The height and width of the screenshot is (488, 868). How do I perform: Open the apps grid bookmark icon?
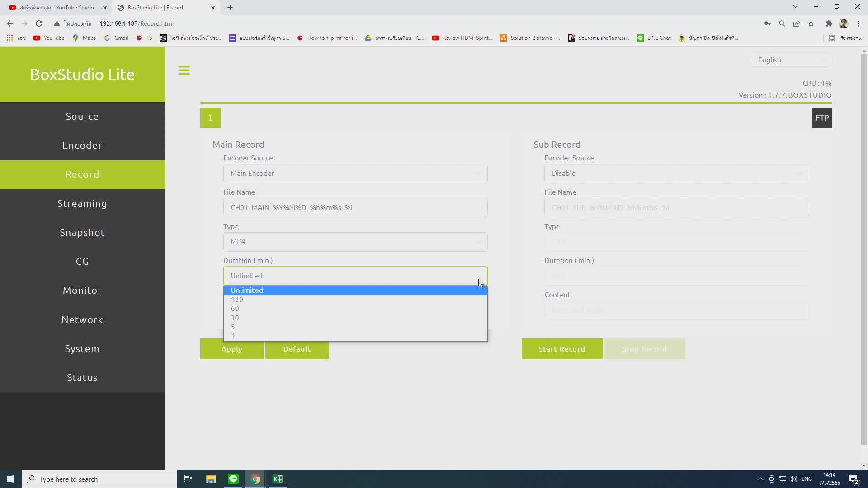[9, 38]
